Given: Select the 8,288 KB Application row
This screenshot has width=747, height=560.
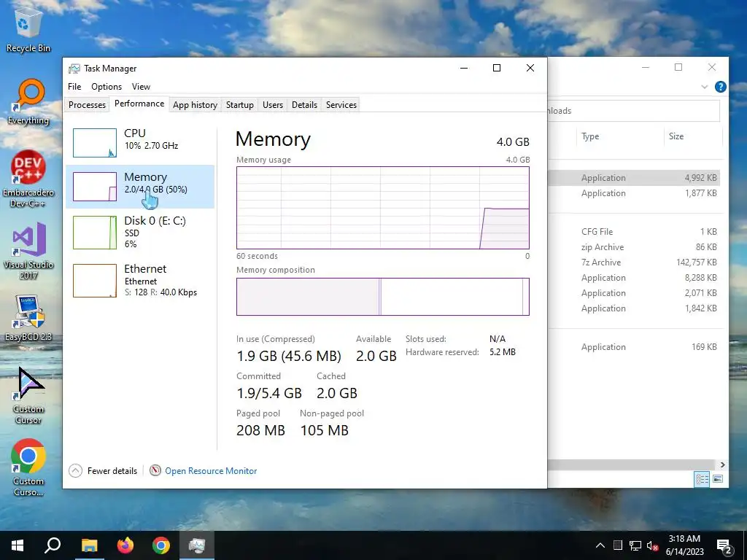Looking at the screenshot, I should [x=634, y=277].
